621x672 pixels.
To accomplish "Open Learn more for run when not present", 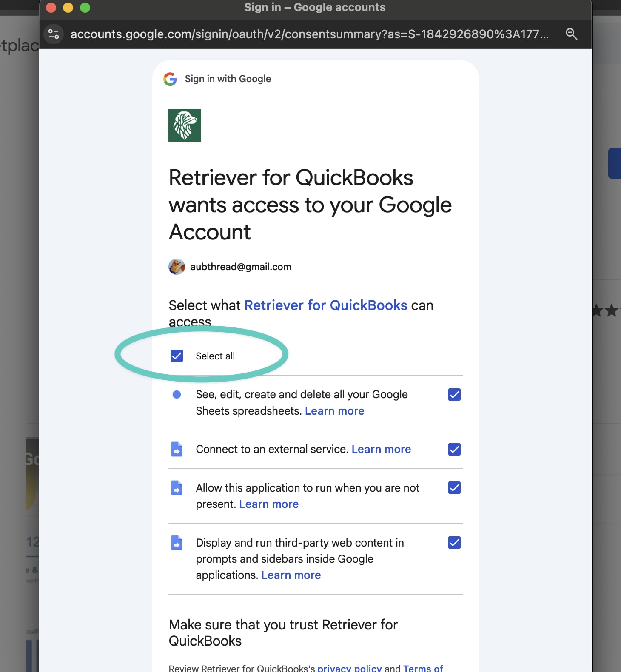I will click(269, 504).
